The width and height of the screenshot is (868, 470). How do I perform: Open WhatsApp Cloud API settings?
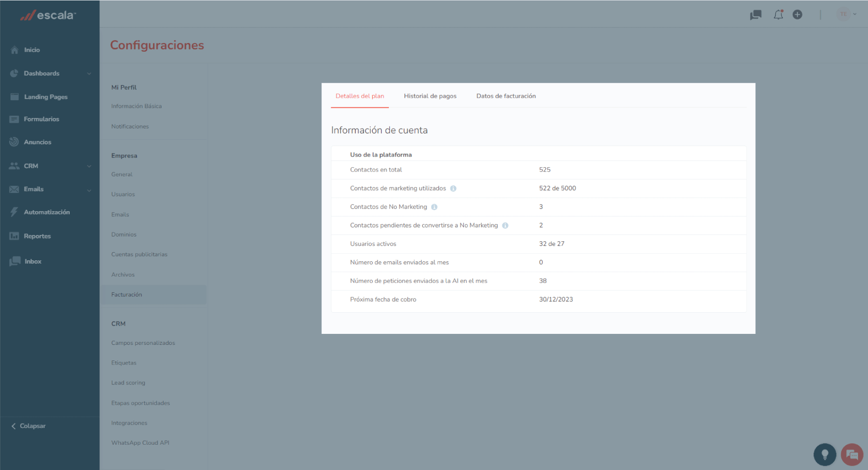tap(140, 443)
